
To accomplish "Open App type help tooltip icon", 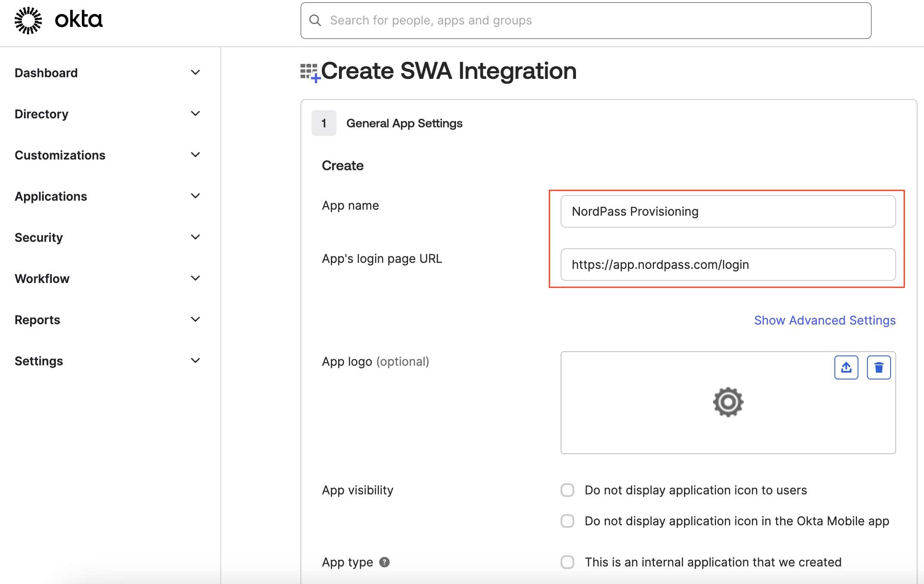I will click(x=384, y=562).
